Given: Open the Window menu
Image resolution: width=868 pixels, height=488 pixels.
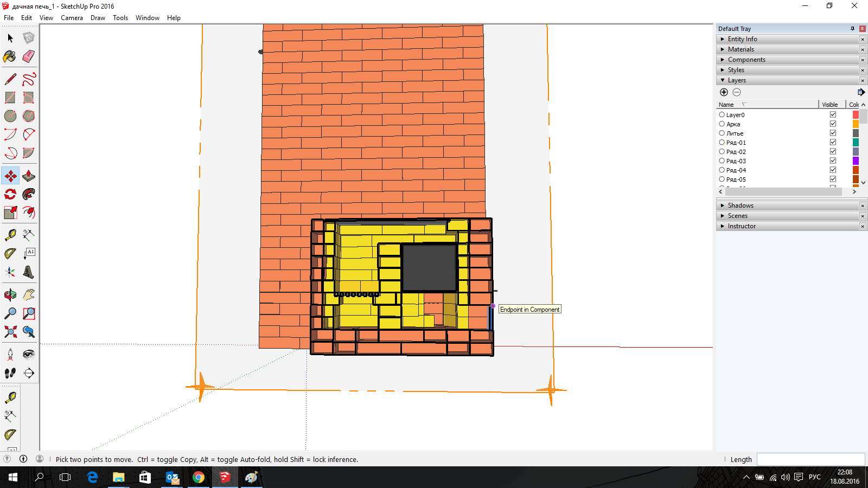Looking at the screenshot, I should pyautogui.click(x=147, y=18).
